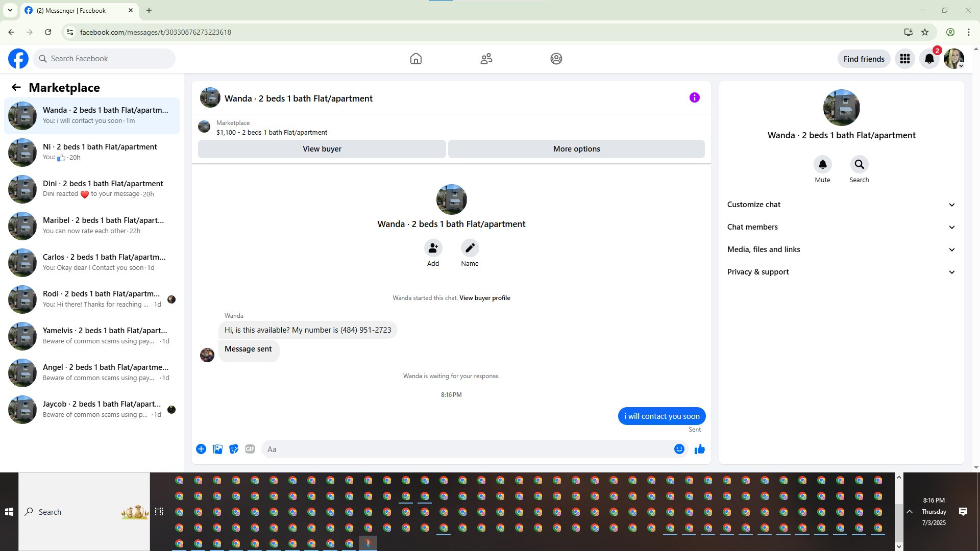
Task: Expand the Chat members section
Action: pyautogui.click(x=841, y=227)
